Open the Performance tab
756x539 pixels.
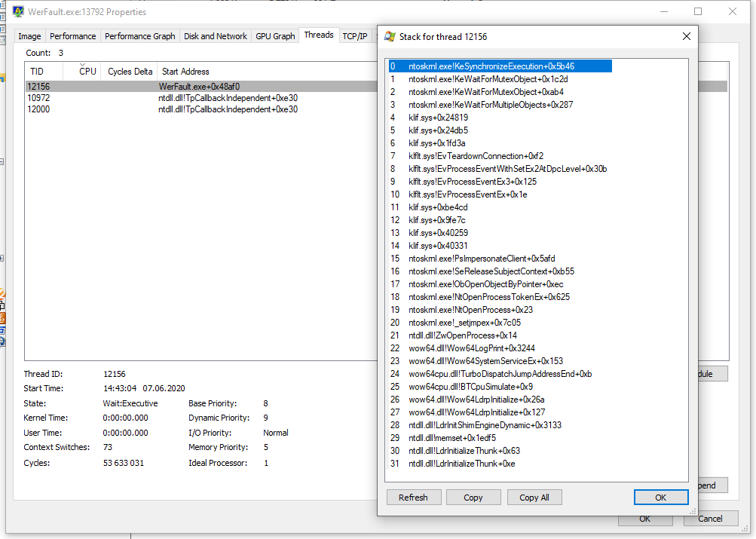click(73, 36)
